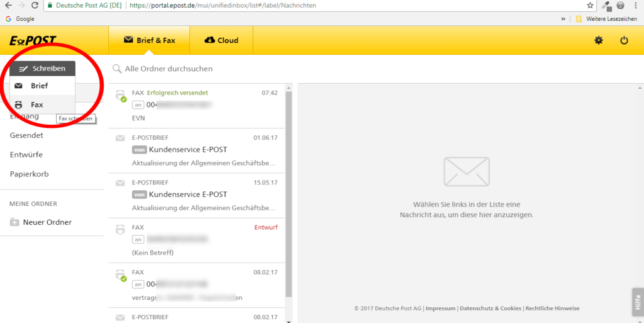
Task: Open the Gesendet folder
Action: point(26,135)
